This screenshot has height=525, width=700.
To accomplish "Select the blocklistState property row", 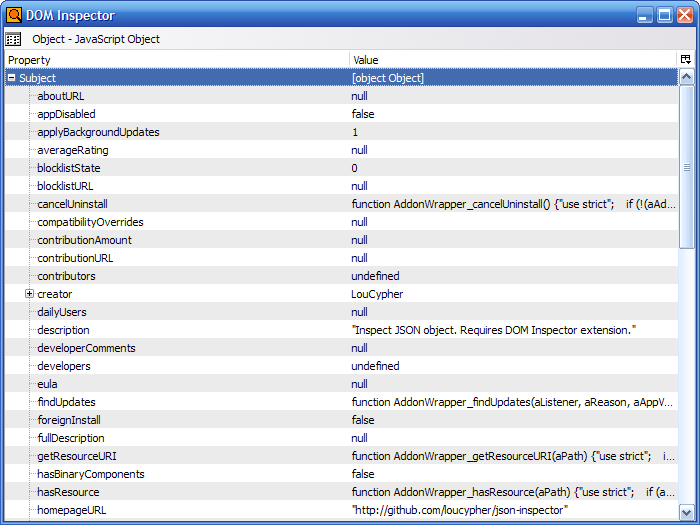I will pos(342,168).
